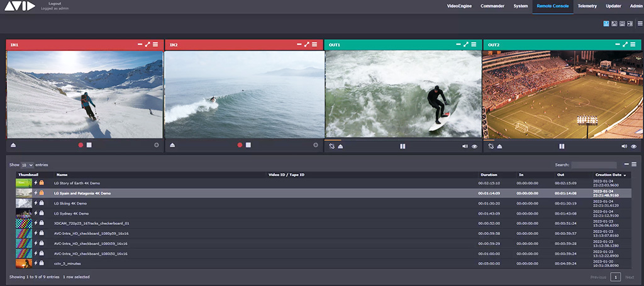Toggle loop/sync icon on OUT2
Screen dimensions: 644x286
tap(491, 146)
